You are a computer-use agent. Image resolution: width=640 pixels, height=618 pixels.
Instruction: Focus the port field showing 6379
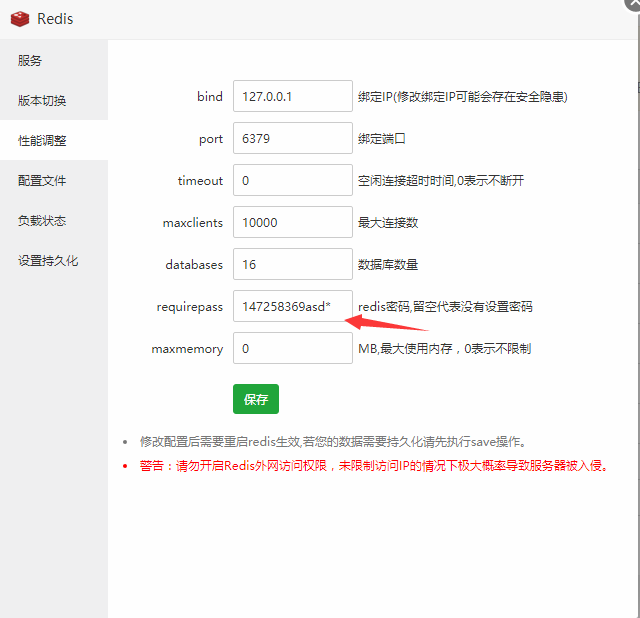[x=292, y=139]
